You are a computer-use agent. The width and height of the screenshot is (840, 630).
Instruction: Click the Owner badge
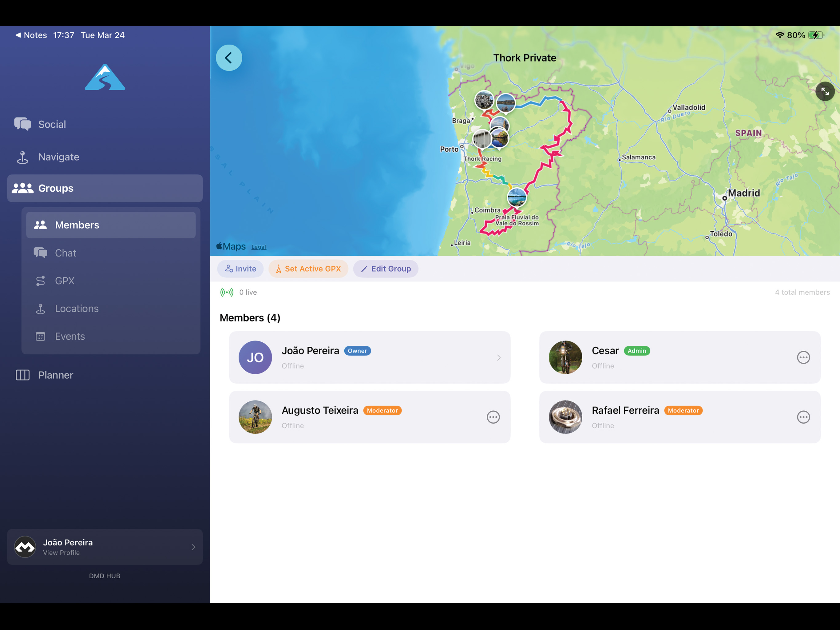pyautogui.click(x=357, y=351)
